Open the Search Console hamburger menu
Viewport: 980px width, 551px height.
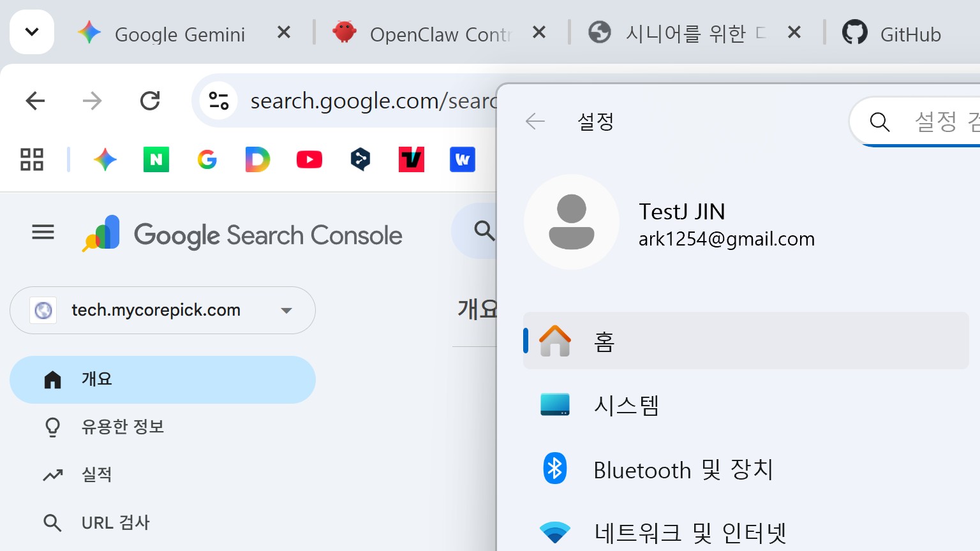(x=43, y=233)
